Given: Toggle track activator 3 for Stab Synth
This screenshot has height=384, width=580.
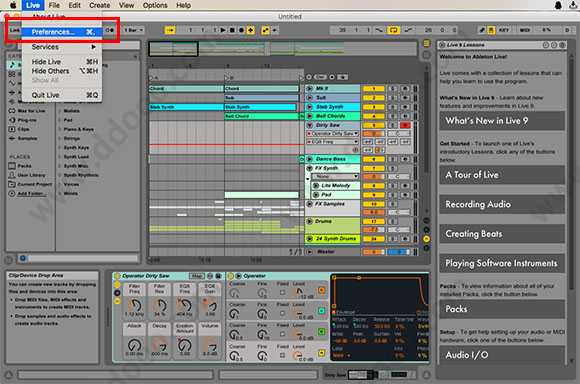Looking at the screenshot, I should pos(374,107).
